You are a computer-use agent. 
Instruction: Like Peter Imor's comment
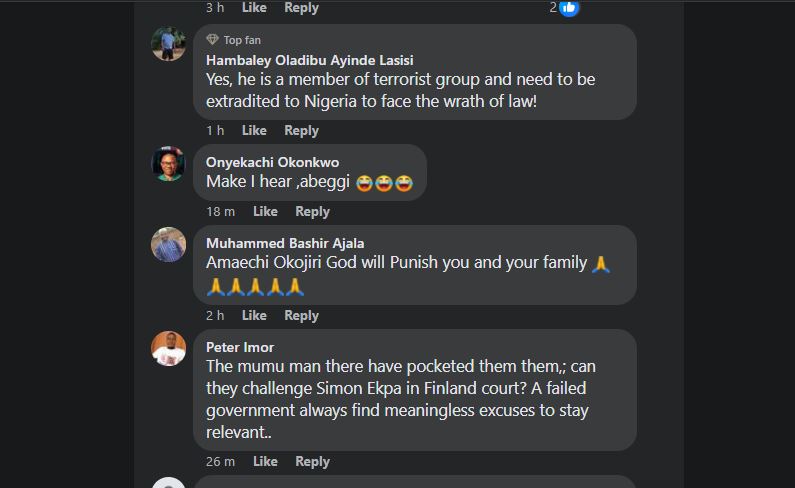265,461
